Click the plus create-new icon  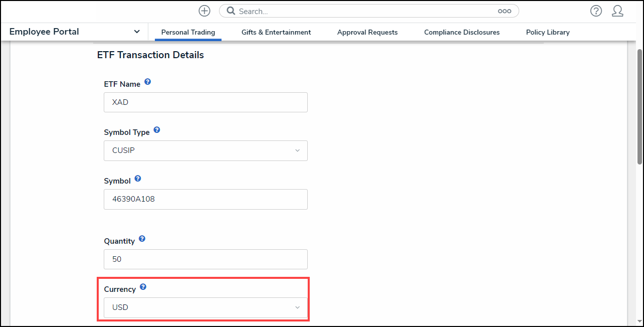(x=204, y=11)
